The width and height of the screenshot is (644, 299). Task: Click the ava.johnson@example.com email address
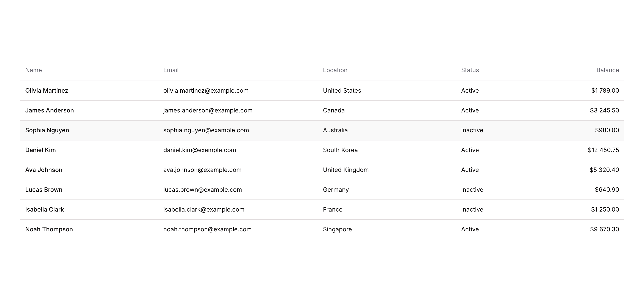pos(202,170)
